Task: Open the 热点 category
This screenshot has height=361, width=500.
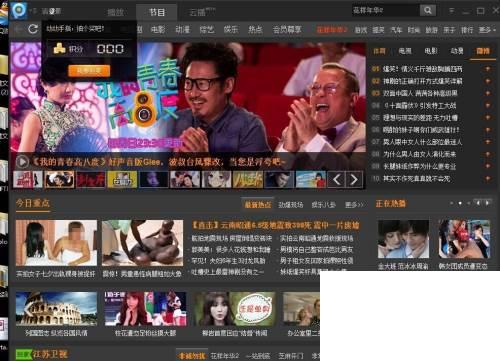Action: tap(255, 30)
